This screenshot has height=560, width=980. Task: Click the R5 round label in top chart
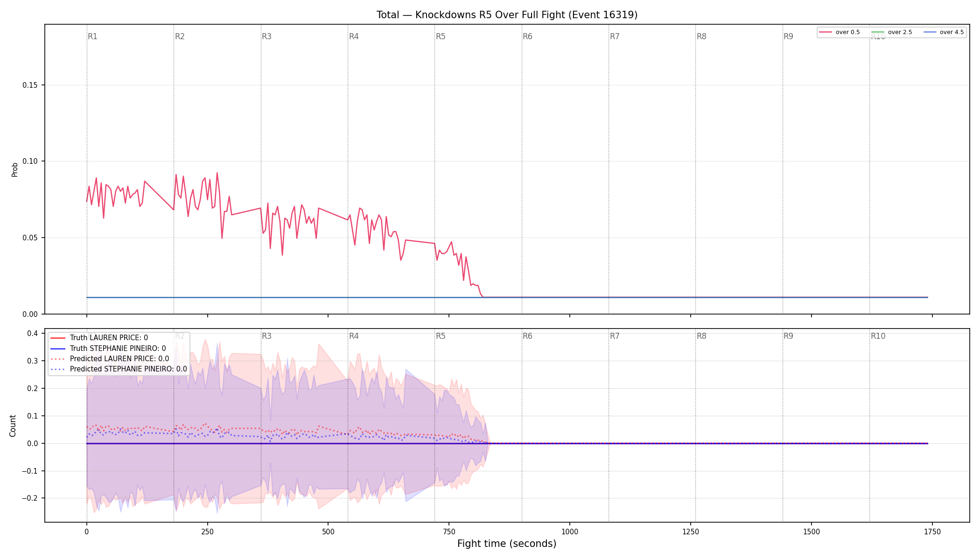441,36
